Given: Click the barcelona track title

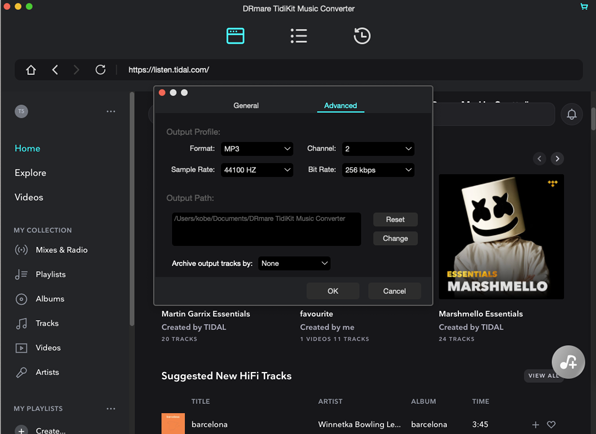Looking at the screenshot, I should coord(209,424).
